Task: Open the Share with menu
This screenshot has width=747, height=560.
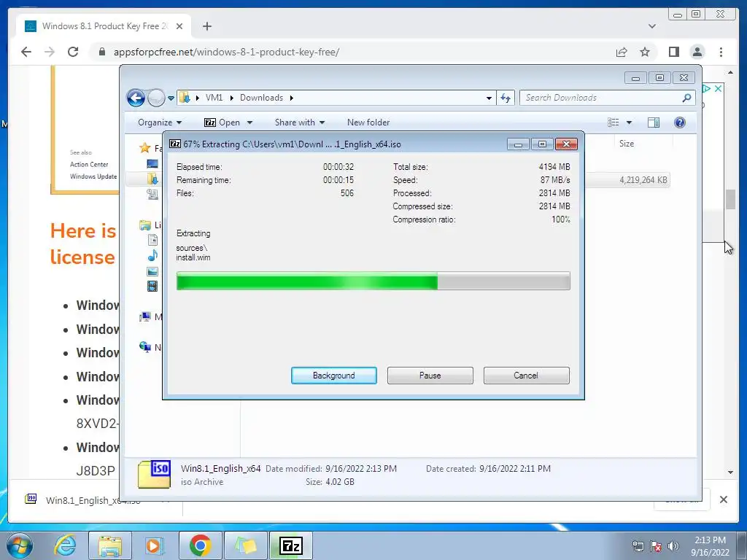Action: click(x=300, y=122)
